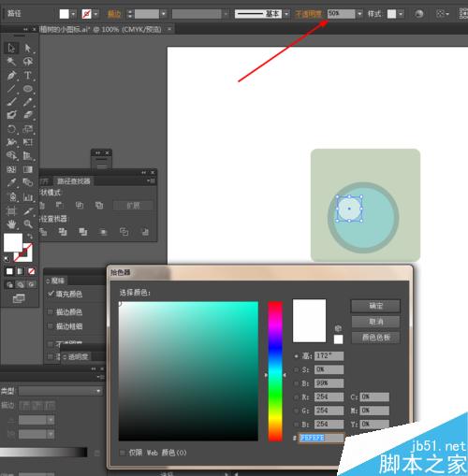Toggle the stroke color checkbox in Magic Wand panel
The image size is (468, 476).
50,311
